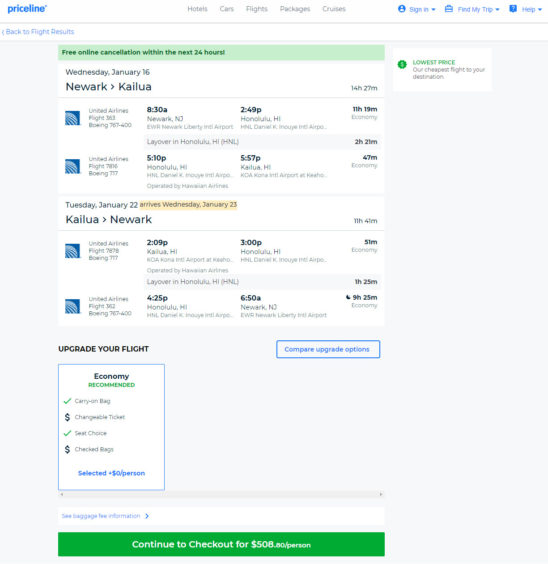Select the Economy Recommended fare card
This screenshot has width=548, height=564.
[111, 427]
